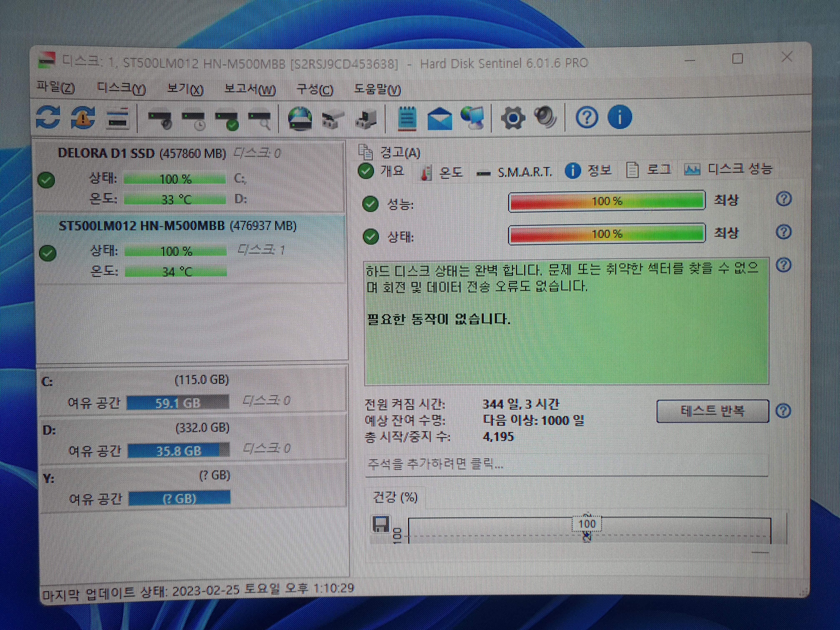Click the green disk status description box
The width and height of the screenshot is (840, 630).
pyautogui.click(x=566, y=322)
